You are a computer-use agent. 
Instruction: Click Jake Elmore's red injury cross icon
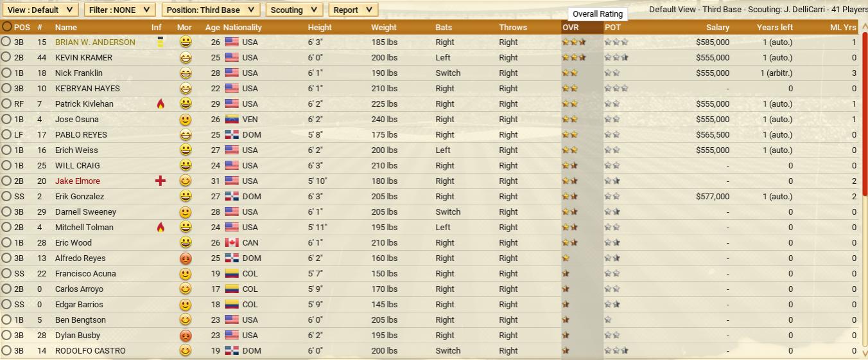(x=161, y=181)
